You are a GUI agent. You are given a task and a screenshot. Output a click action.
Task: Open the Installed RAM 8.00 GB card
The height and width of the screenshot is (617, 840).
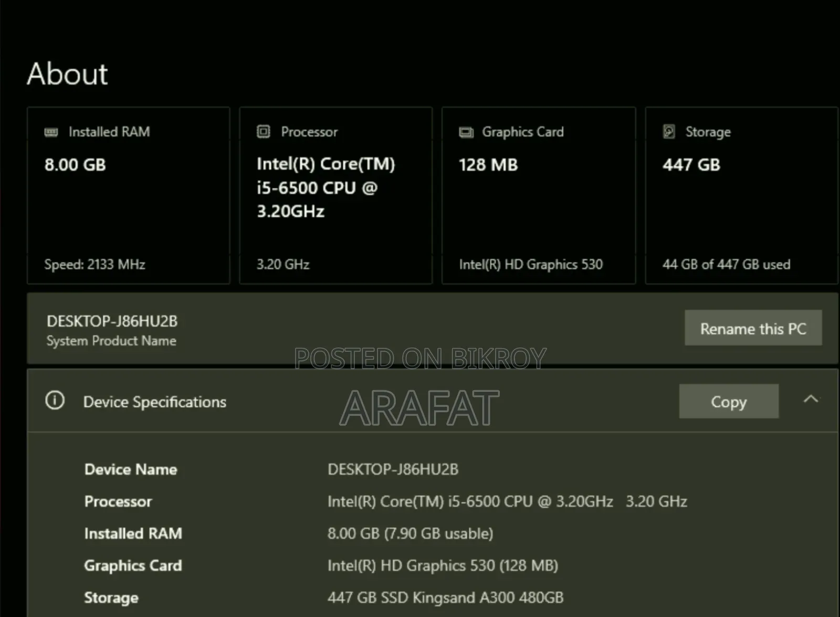point(129,196)
